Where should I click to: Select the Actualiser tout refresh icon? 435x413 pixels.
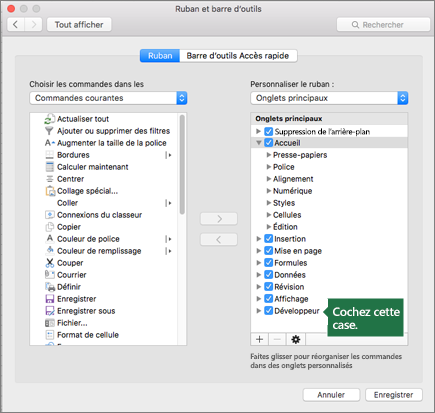coord(49,119)
